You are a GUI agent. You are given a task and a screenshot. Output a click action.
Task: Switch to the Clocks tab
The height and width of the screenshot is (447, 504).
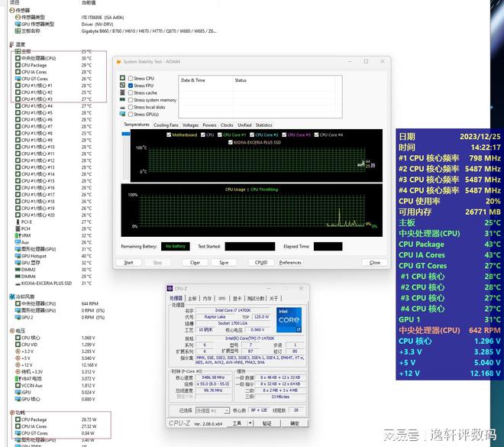[x=227, y=125]
